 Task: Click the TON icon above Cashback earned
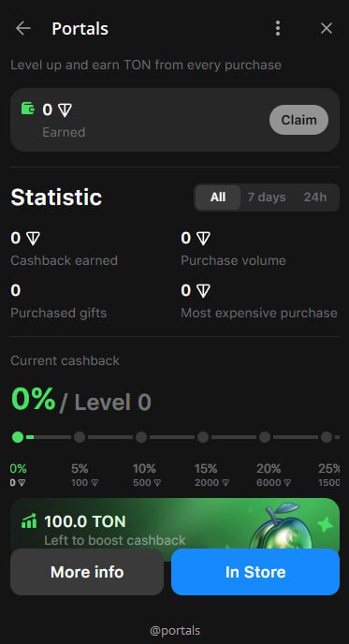click(33, 239)
